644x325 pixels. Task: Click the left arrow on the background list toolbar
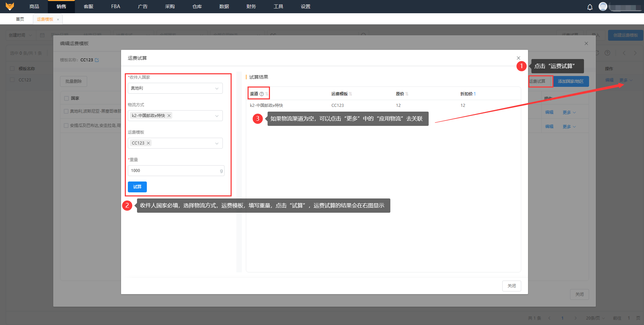pyautogui.click(x=624, y=53)
